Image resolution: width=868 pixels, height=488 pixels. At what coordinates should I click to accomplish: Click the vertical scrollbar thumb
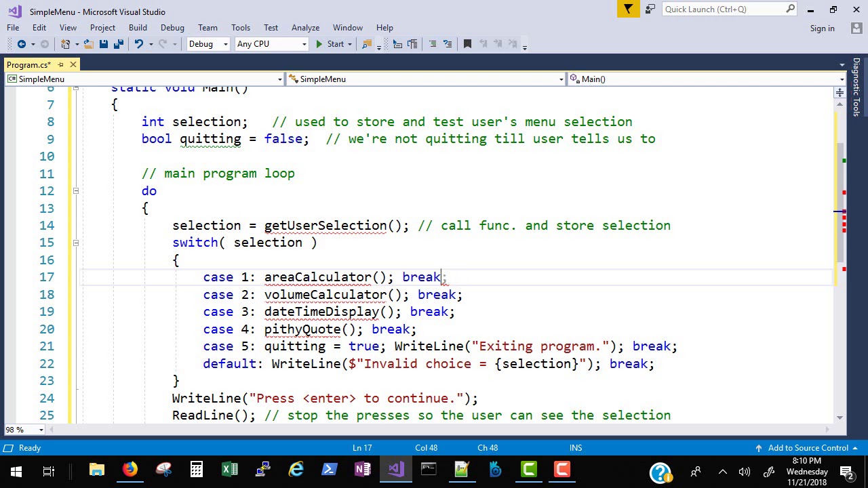(x=840, y=201)
